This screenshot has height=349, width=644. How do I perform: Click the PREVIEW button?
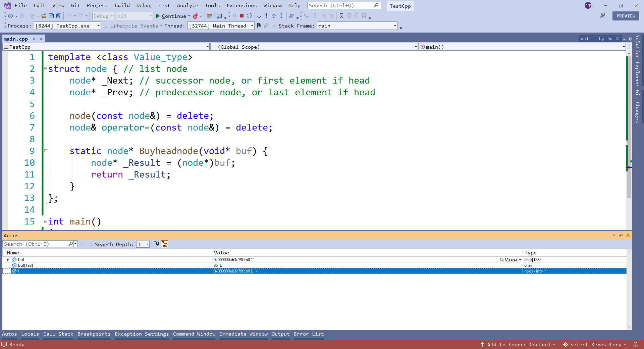pyautogui.click(x=626, y=16)
